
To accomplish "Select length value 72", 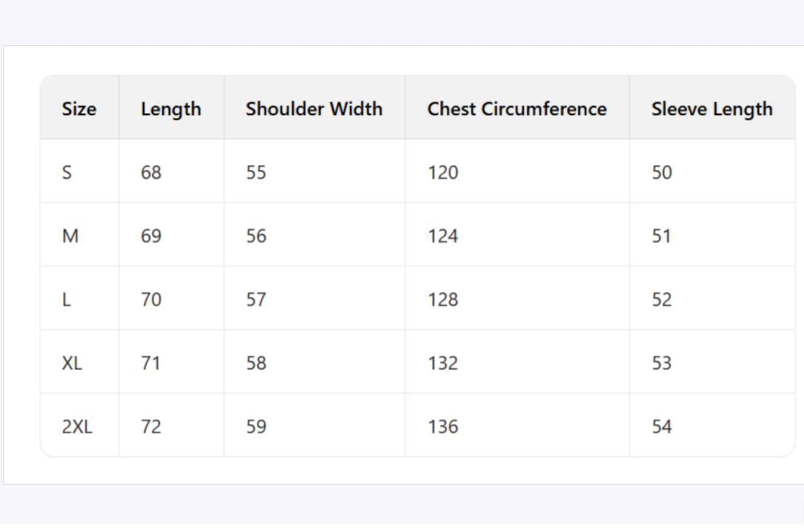I will tap(151, 427).
